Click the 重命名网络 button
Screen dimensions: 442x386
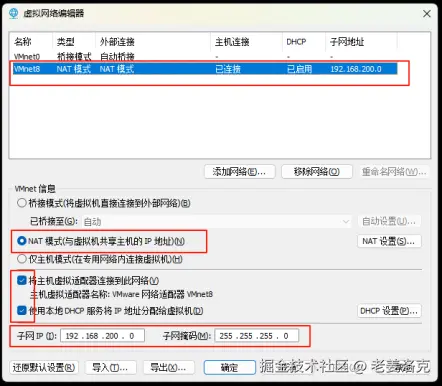tap(394, 172)
